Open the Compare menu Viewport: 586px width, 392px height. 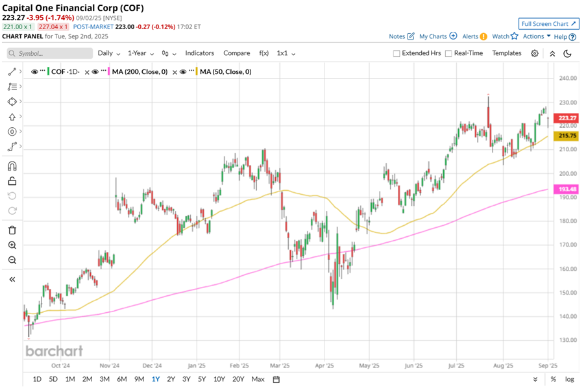tap(237, 53)
